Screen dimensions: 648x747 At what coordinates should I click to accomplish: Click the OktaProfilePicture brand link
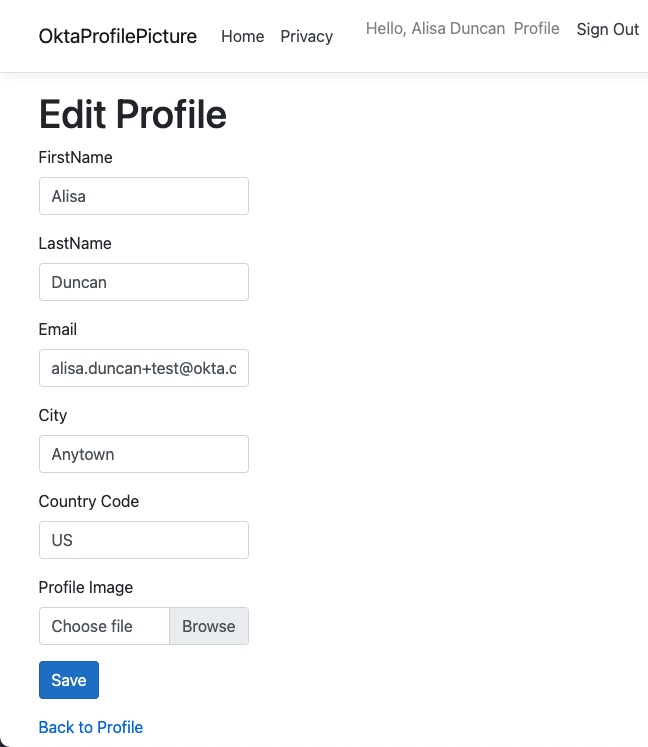click(118, 37)
